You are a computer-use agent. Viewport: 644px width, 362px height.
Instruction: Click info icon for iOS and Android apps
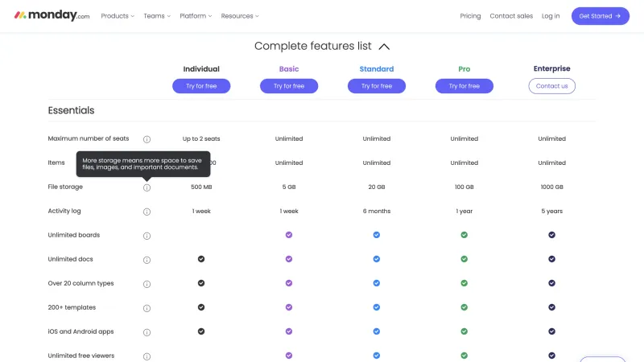coord(147,332)
